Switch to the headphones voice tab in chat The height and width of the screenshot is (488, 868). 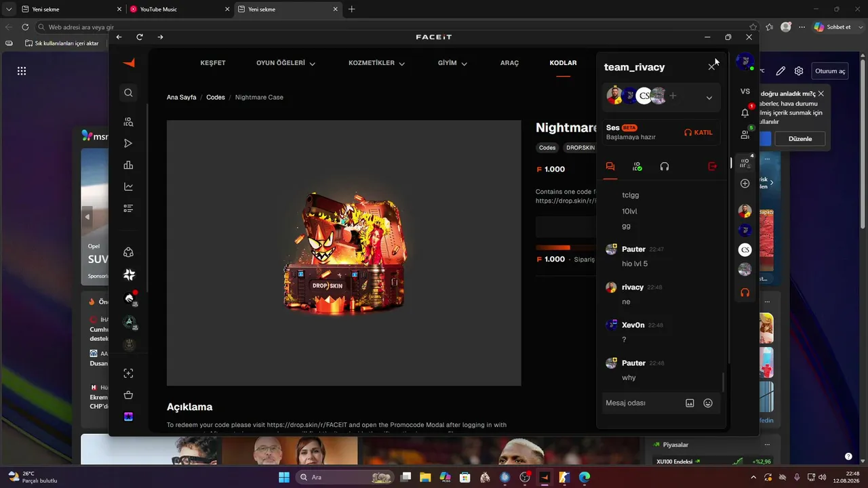pyautogui.click(x=665, y=167)
